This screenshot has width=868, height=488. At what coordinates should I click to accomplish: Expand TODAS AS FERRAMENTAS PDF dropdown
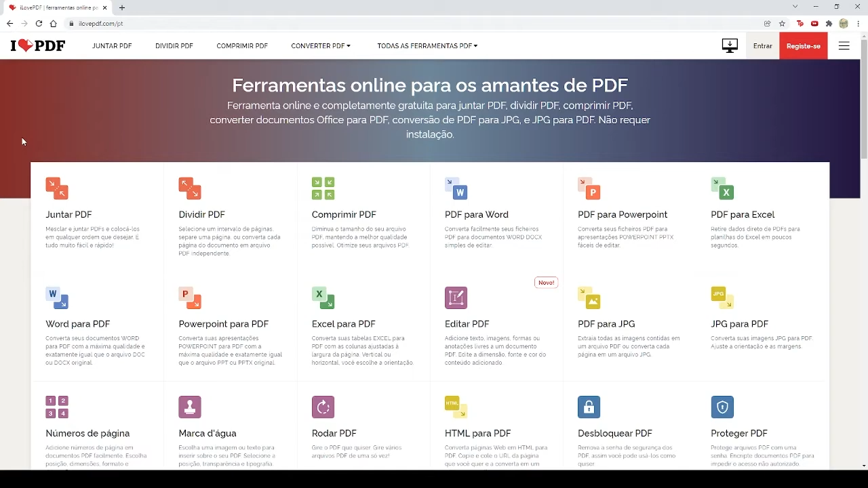pyautogui.click(x=427, y=46)
